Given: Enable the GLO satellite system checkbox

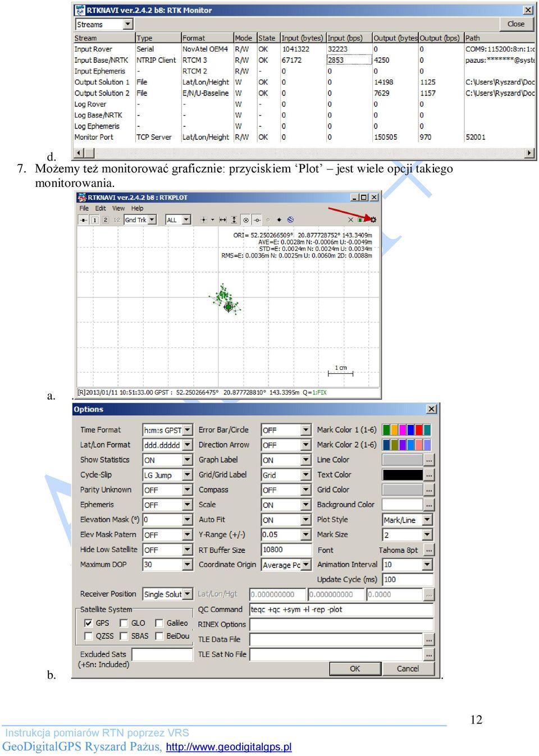Looking at the screenshot, I should point(124,623).
